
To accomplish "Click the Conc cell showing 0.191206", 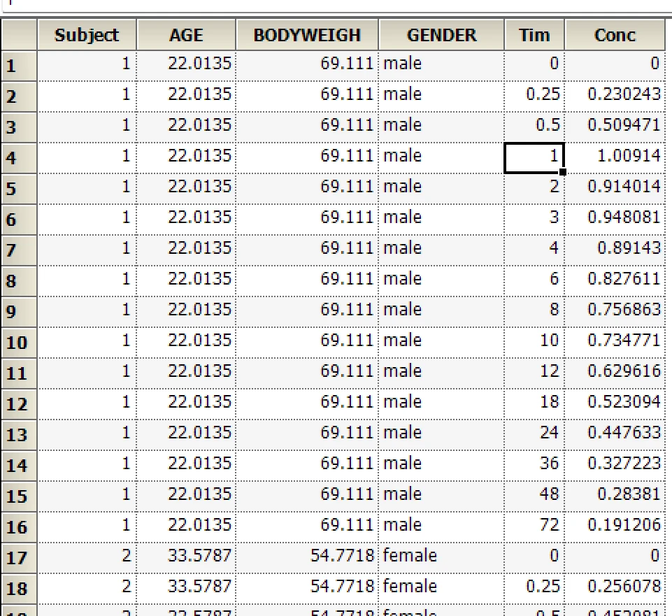I will coord(615,525).
